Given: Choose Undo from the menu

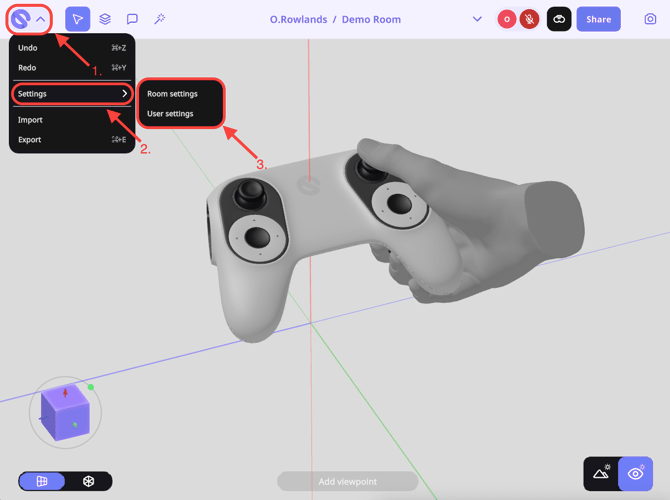Looking at the screenshot, I should coord(28,48).
